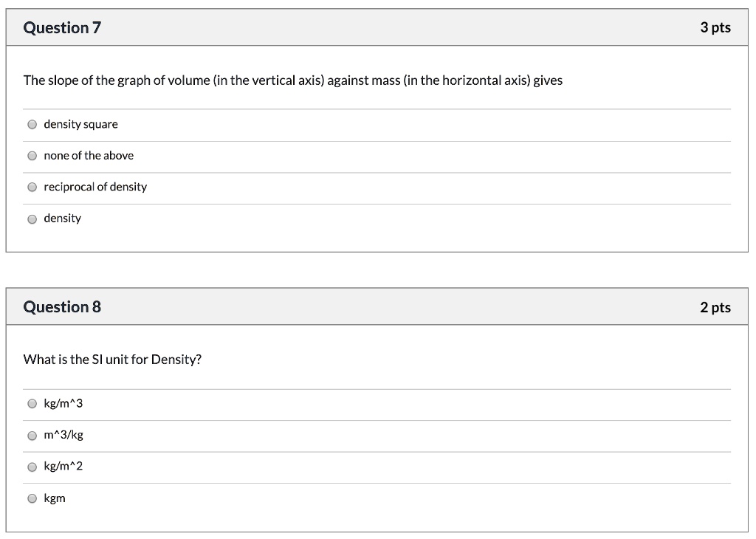This screenshot has width=756, height=539.
Task: Choose the 'm^3/kg' answer option
Action: 32,436
